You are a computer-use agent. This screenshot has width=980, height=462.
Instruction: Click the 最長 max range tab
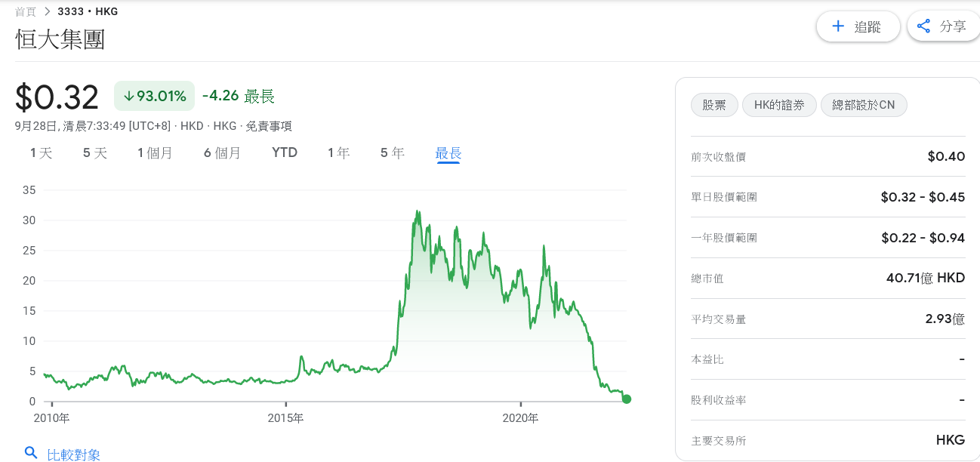(x=448, y=153)
